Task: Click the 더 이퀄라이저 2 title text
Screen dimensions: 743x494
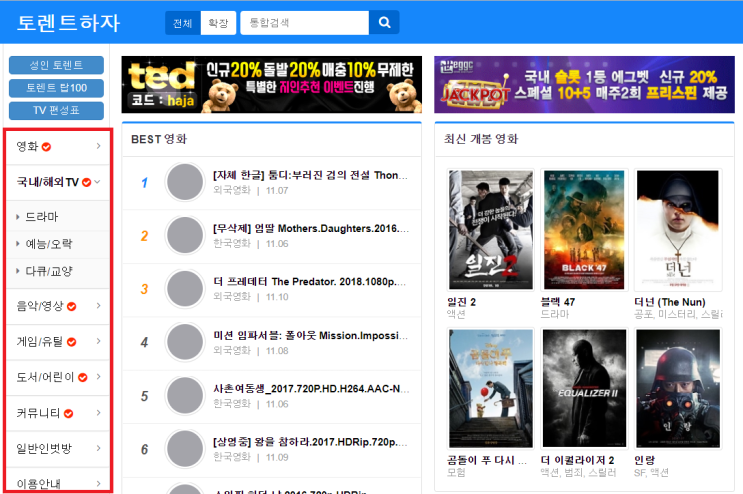Action: (577, 460)
